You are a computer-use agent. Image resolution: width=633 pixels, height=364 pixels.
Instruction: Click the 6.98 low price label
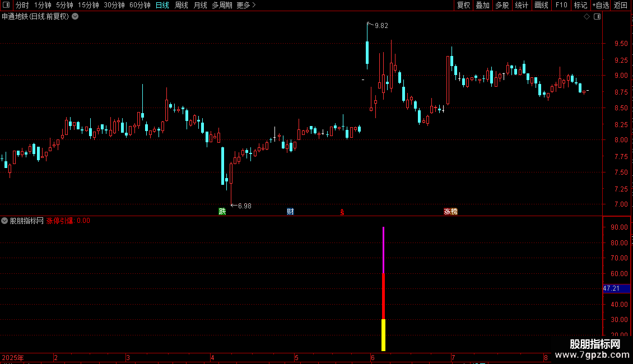245,206
